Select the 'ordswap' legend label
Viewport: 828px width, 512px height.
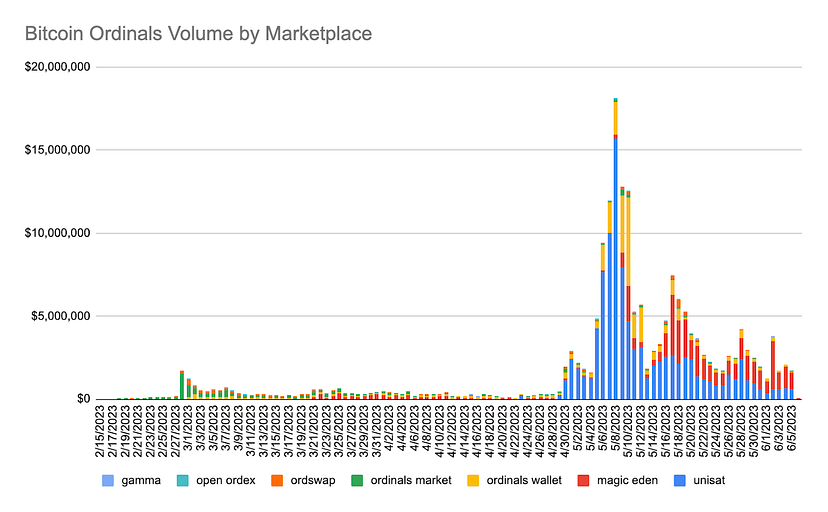pos(313,481)
